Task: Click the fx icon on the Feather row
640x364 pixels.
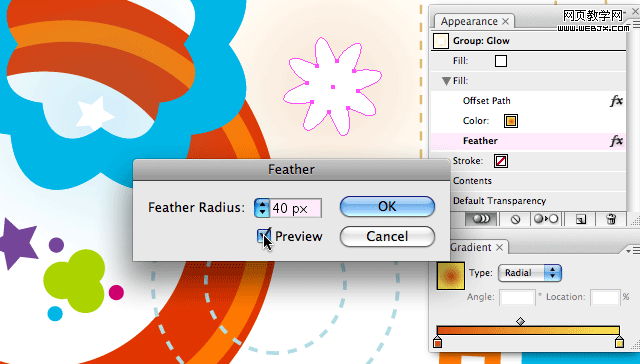Action: (x=616, y=141)
